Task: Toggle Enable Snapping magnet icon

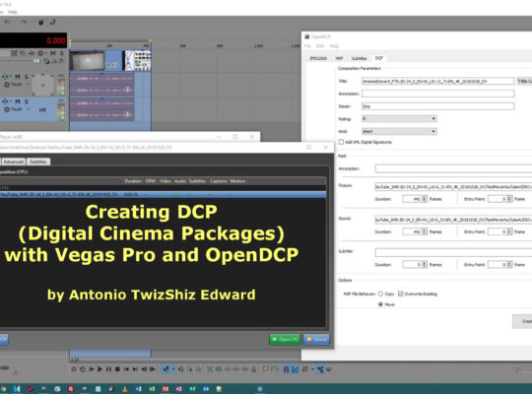Action: point(286,369)
